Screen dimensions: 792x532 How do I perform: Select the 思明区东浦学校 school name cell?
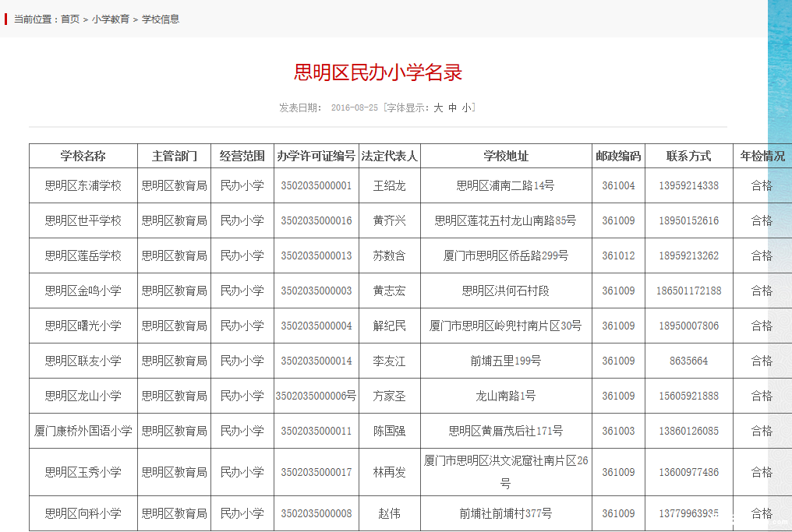(83, 185)
